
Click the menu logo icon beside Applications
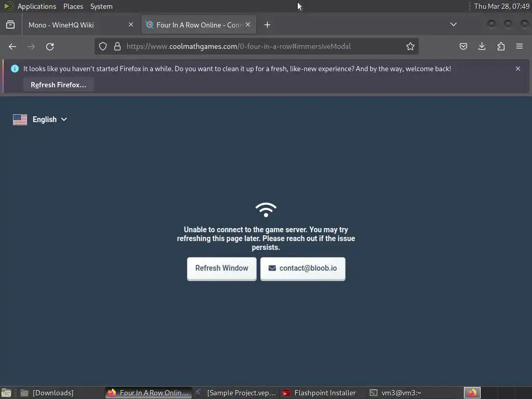point(8,6)
